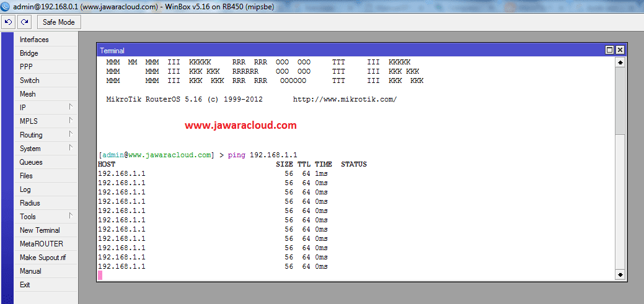Click the TTL column header
The height and width of the screenshot is (304, 644).
click(x=304, y=164)
